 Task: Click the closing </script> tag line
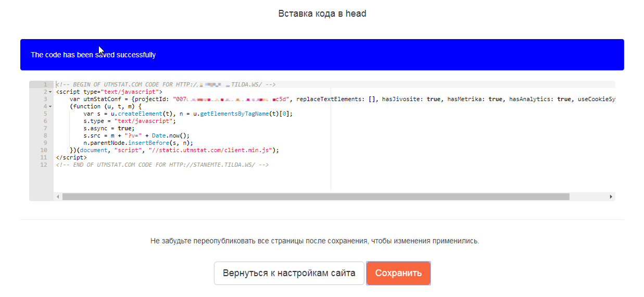click(x=71, y=157)
